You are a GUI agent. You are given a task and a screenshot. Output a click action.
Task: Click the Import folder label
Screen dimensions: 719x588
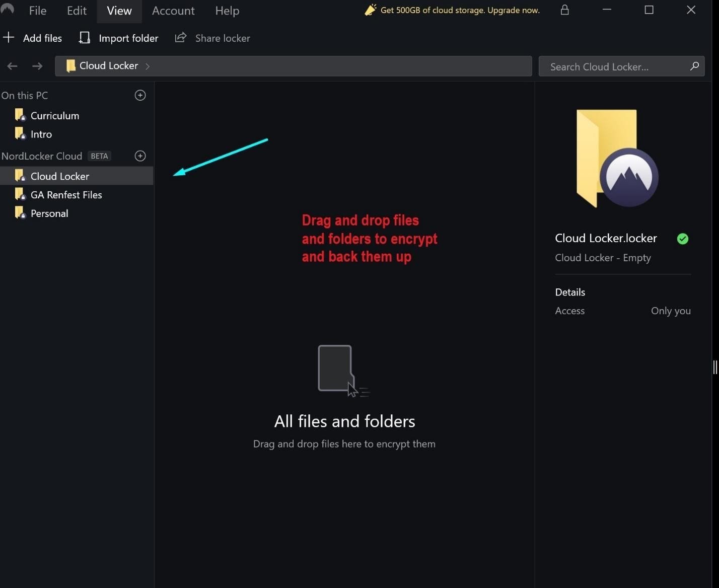tap(128, 38)
